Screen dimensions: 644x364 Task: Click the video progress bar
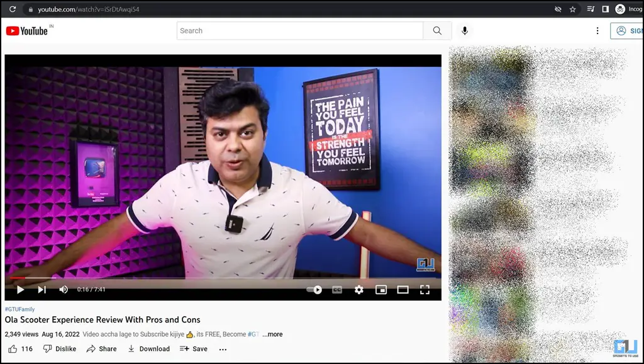click(223, 278)
